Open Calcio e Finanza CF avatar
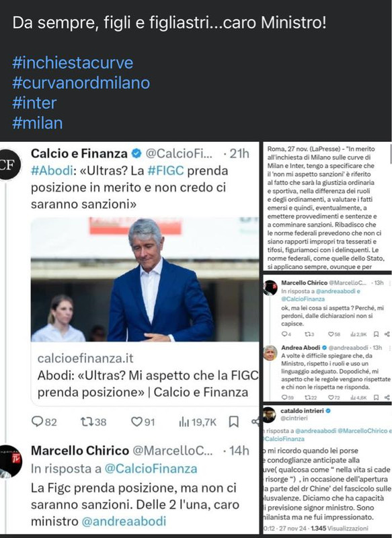 click(9, 165)
